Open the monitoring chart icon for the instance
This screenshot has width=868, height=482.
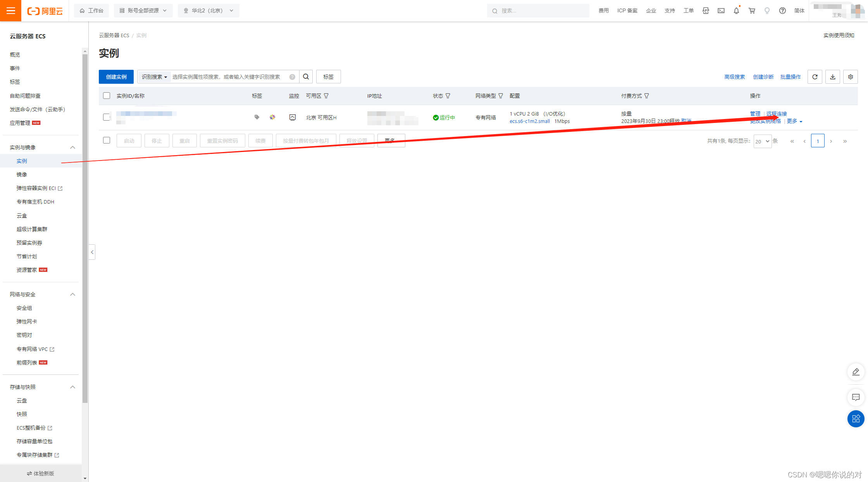(x=293, y=117)
